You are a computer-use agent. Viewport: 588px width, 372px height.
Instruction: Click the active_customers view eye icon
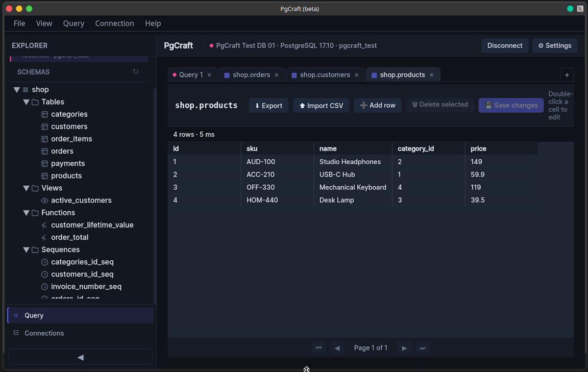pyautogui.click(x=45, y=200)
